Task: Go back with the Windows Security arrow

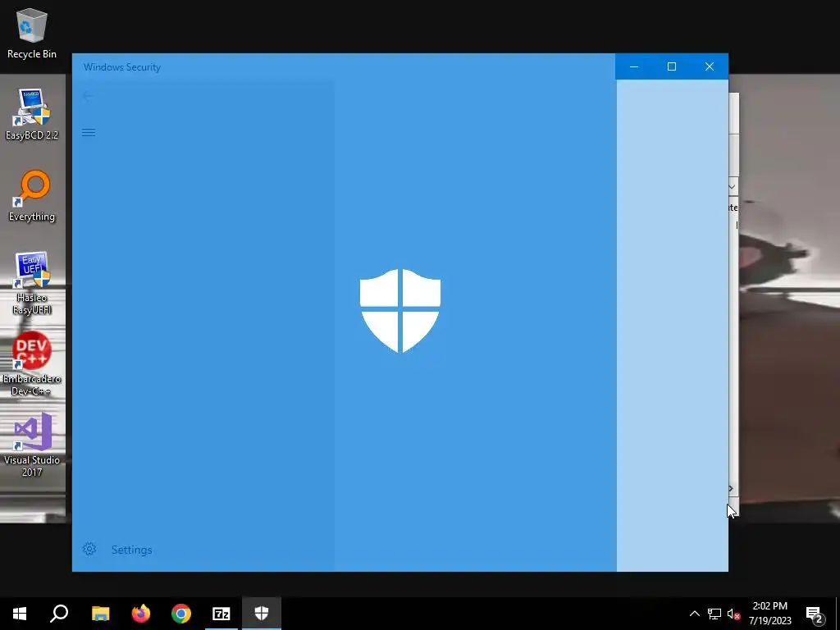Action: point(89,96)
